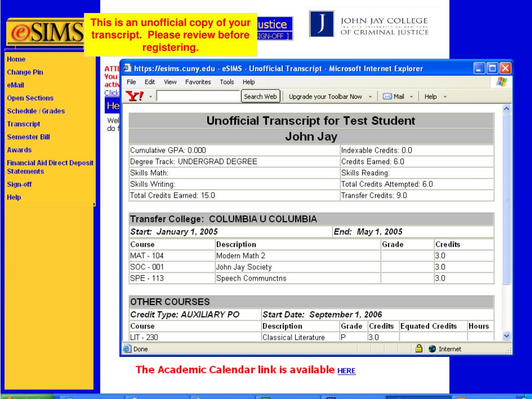Open the File menu
The width and height of the screenshot is (532, 399).
click(x=131, y=82)
